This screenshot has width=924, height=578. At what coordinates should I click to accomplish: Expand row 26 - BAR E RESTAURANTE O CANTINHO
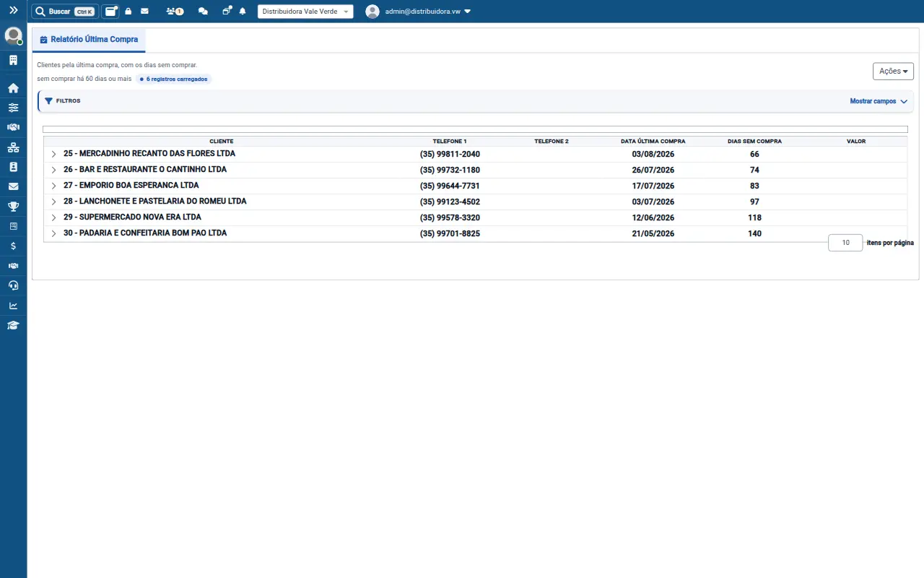point(53,170)
